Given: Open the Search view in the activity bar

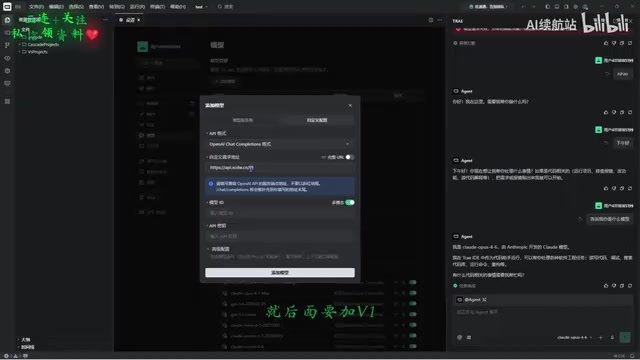Looking at the screenshot, I should pos(7,33).
